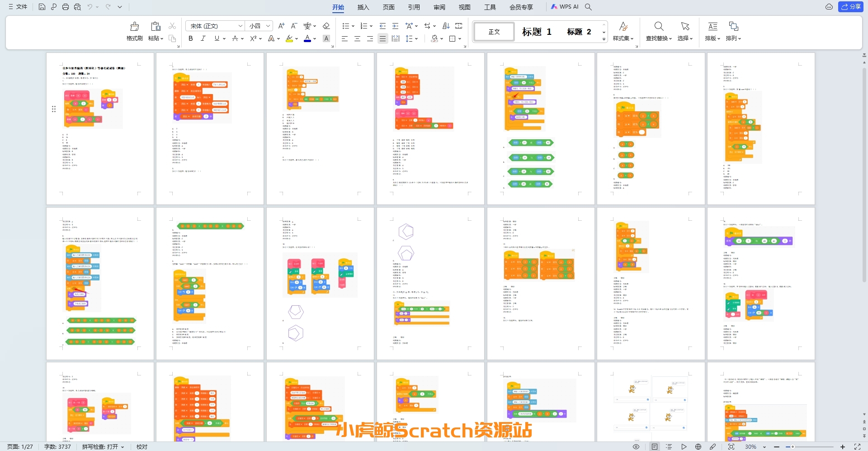Click the Sort (A↓) icon
Viewport: 868px width, 451px height.
coord(446,26)
